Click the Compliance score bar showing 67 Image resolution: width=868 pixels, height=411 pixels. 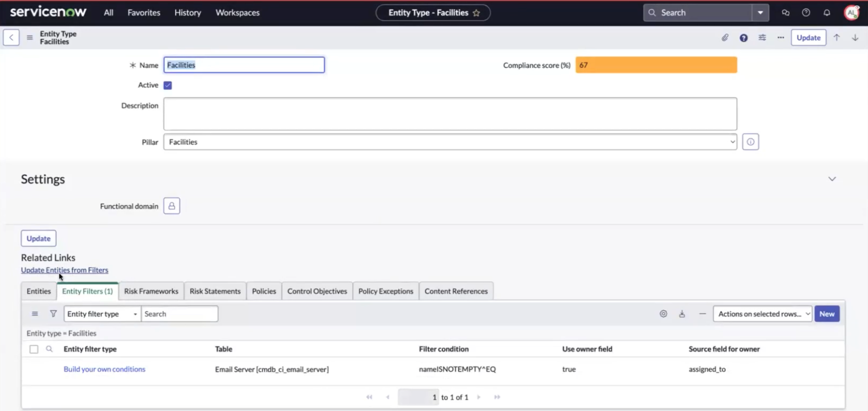[656, 65]
